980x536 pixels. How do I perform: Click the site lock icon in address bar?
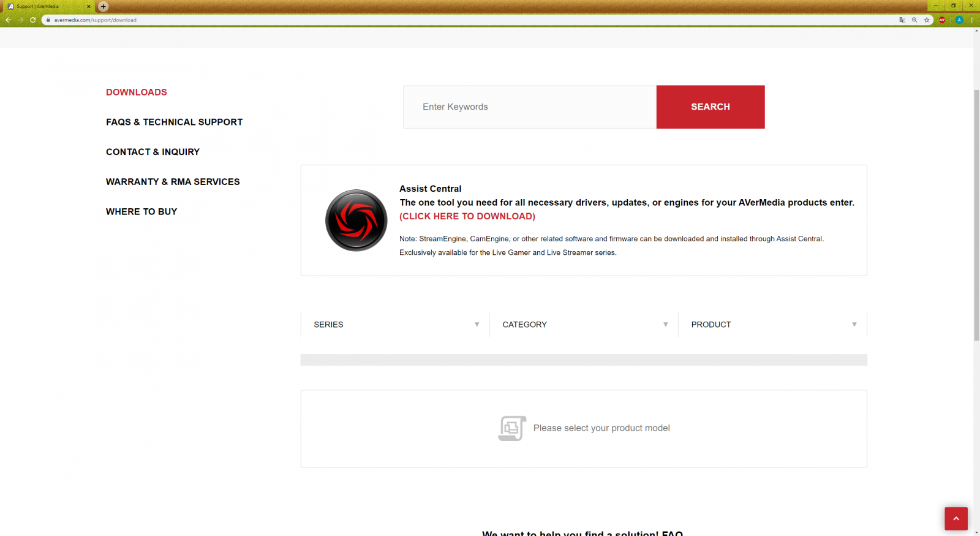(48, 20)
